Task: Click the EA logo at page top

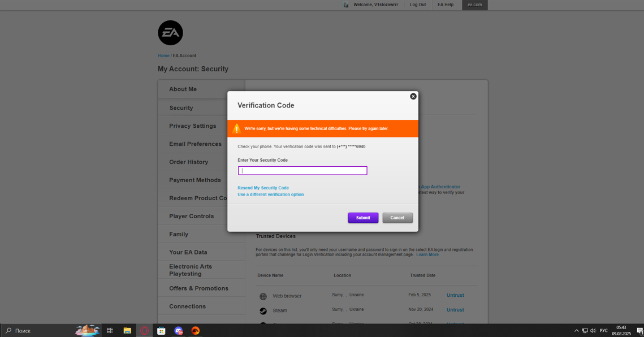Action: 170,33
